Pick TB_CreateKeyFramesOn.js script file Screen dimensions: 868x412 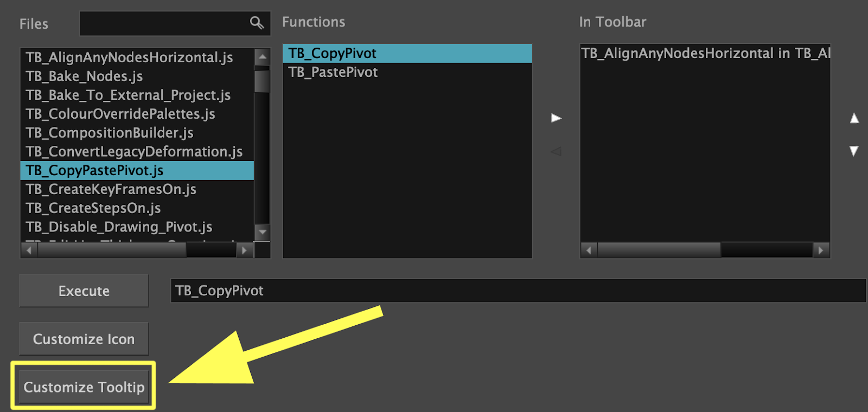[111, 189]
